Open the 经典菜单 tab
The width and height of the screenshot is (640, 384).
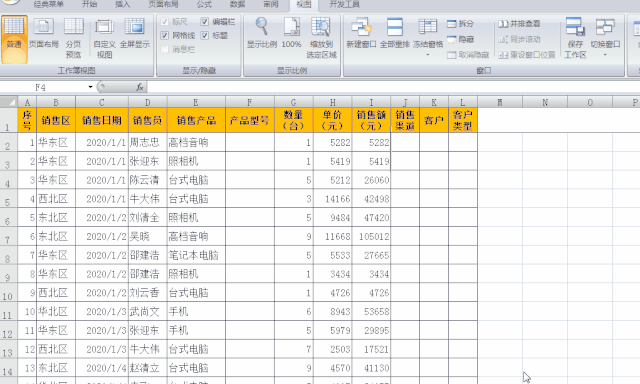(49, 4)
